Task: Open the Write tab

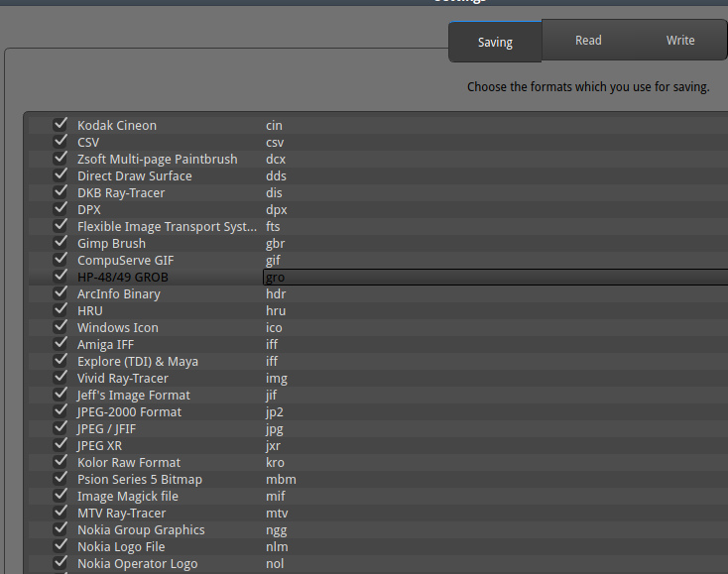Action: [x=680, y=41]
